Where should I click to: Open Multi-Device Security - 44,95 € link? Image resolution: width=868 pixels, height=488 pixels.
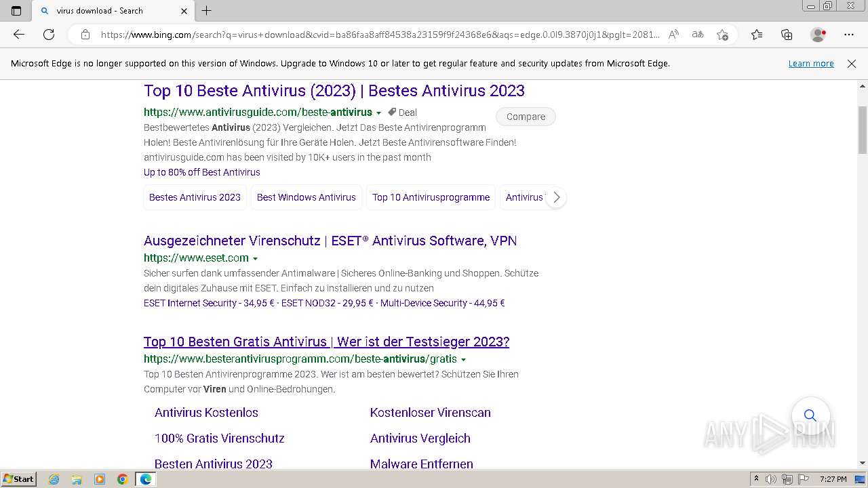443,303
